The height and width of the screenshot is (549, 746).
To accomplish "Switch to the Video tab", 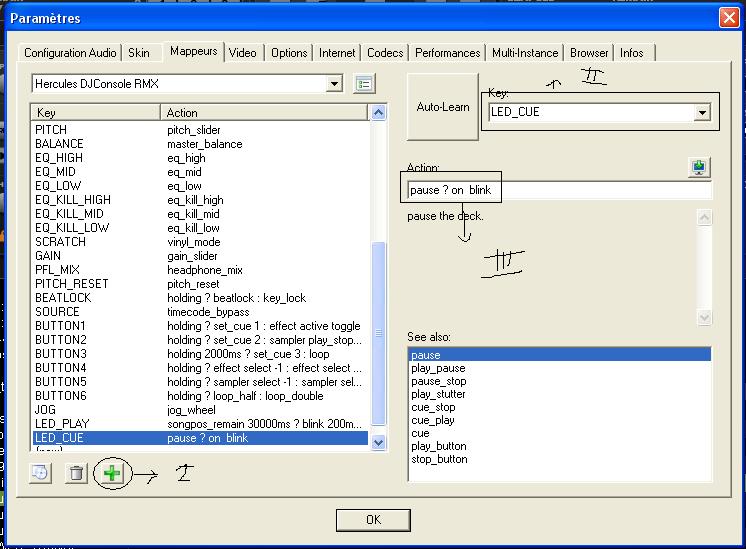I will click(243, 53).
